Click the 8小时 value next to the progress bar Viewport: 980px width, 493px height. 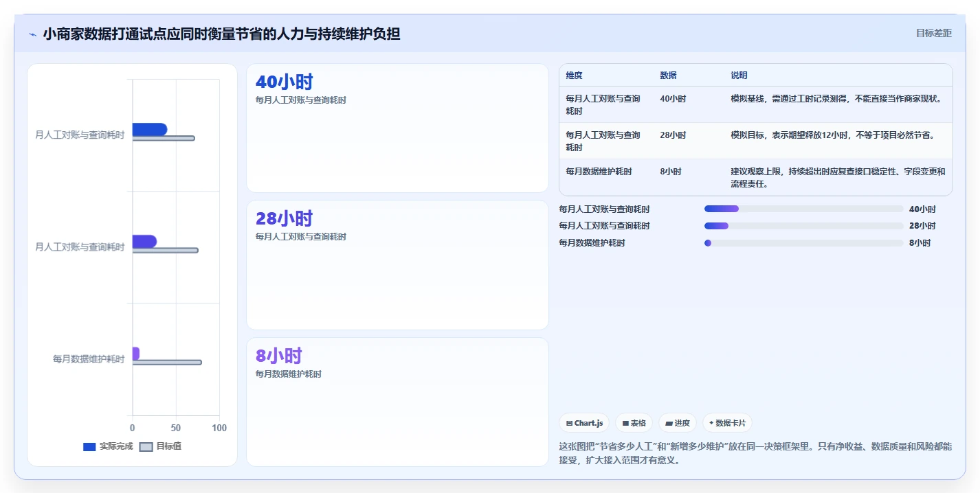point(920,243)
